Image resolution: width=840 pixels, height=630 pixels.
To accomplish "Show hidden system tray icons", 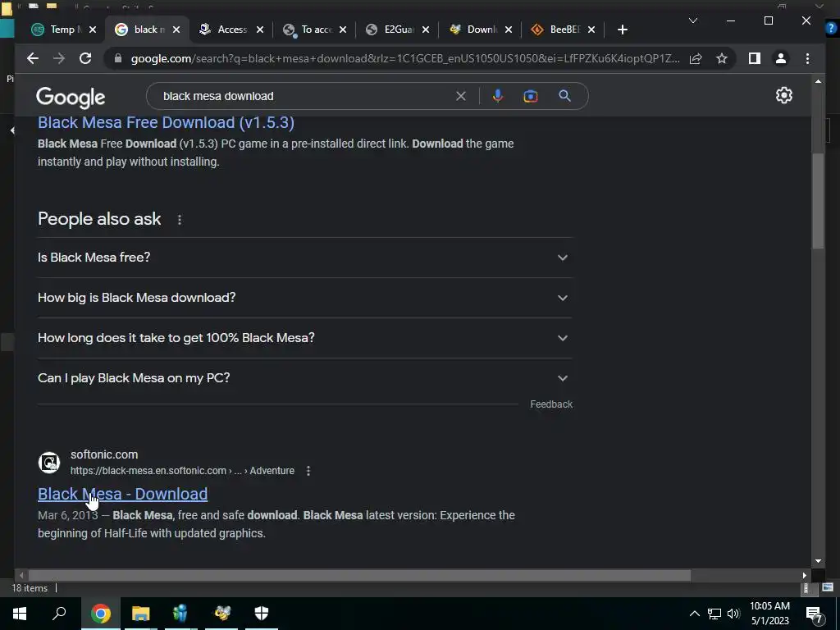I will pos(694,614).
